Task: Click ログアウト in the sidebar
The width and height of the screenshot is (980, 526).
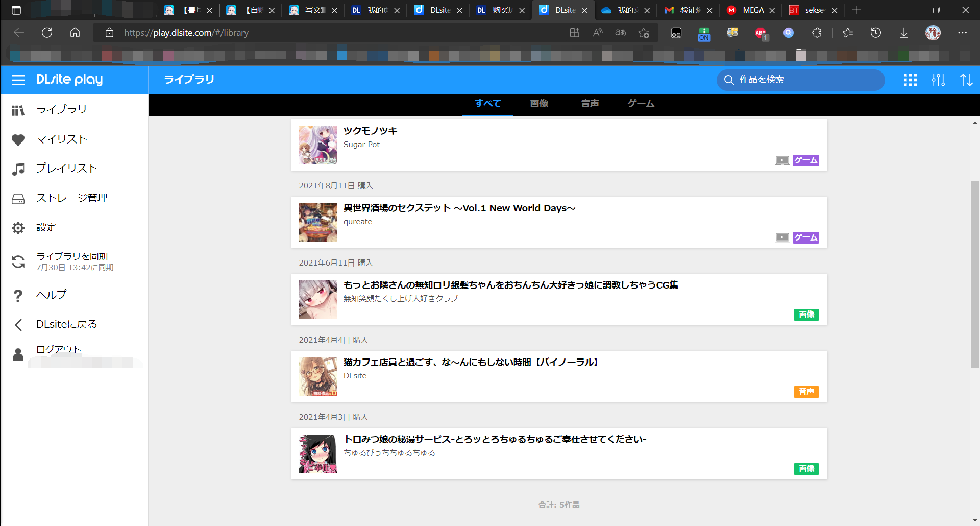Action: click(x=58, y=349)
